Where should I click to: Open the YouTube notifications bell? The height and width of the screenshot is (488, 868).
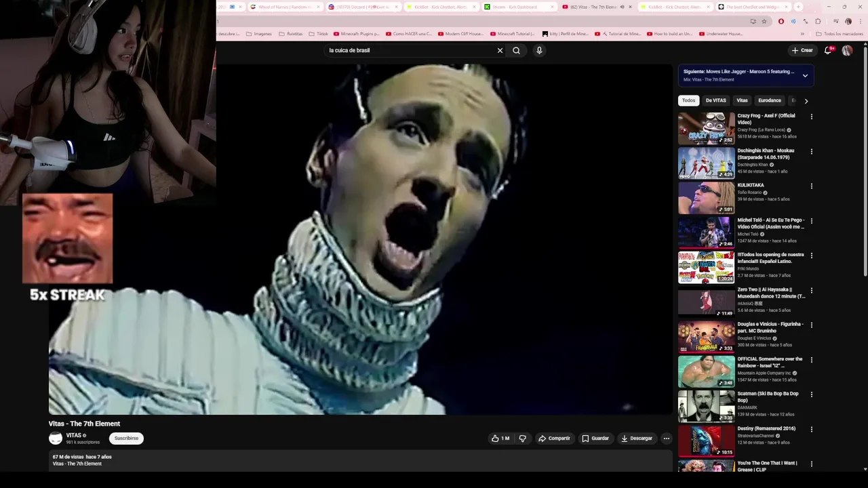pyautogui.click(x=828, y=50)
